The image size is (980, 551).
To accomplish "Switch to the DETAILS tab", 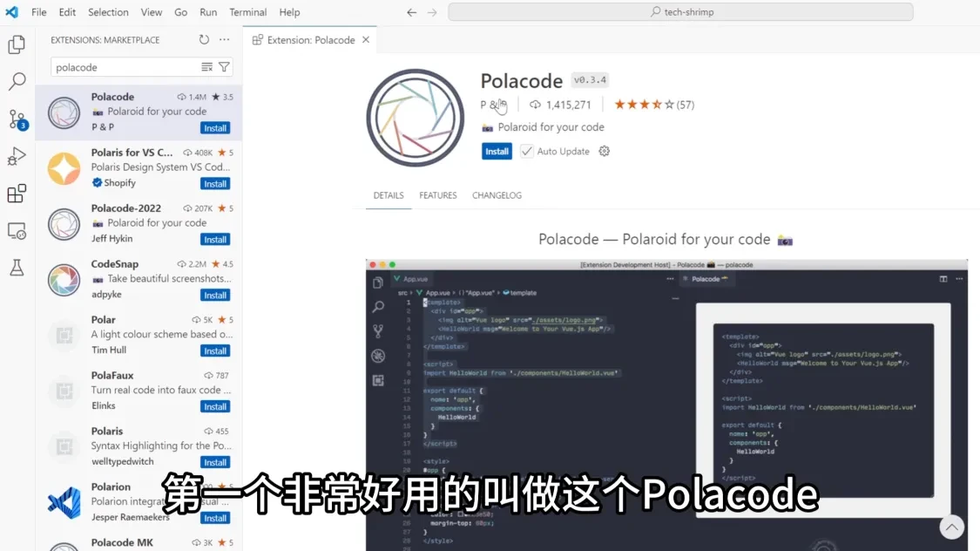I will tap(389, 195).
